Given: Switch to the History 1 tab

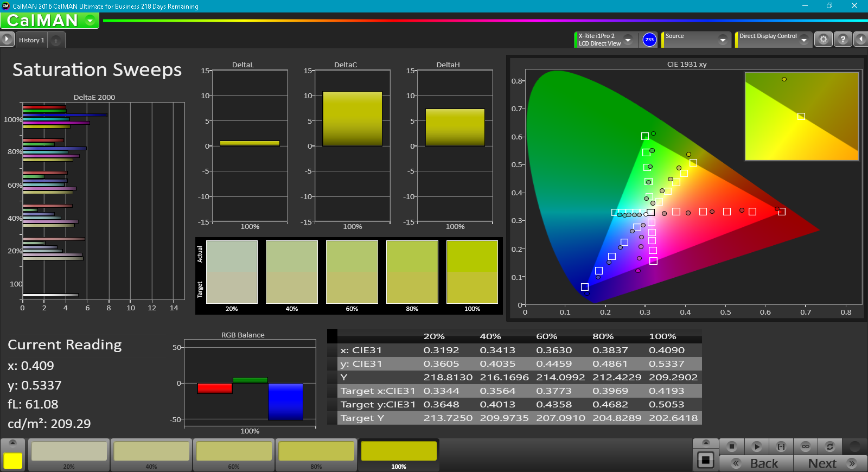Looking at the screenshot, I should point(31,40).
